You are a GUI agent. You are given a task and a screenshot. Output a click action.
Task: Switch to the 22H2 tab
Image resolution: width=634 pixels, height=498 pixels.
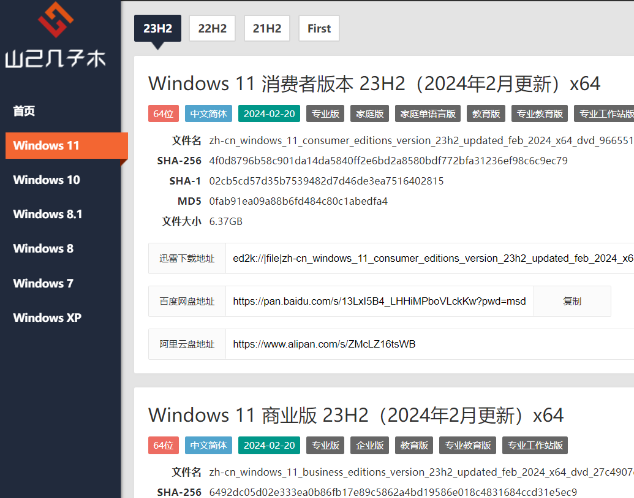[212, 28]
